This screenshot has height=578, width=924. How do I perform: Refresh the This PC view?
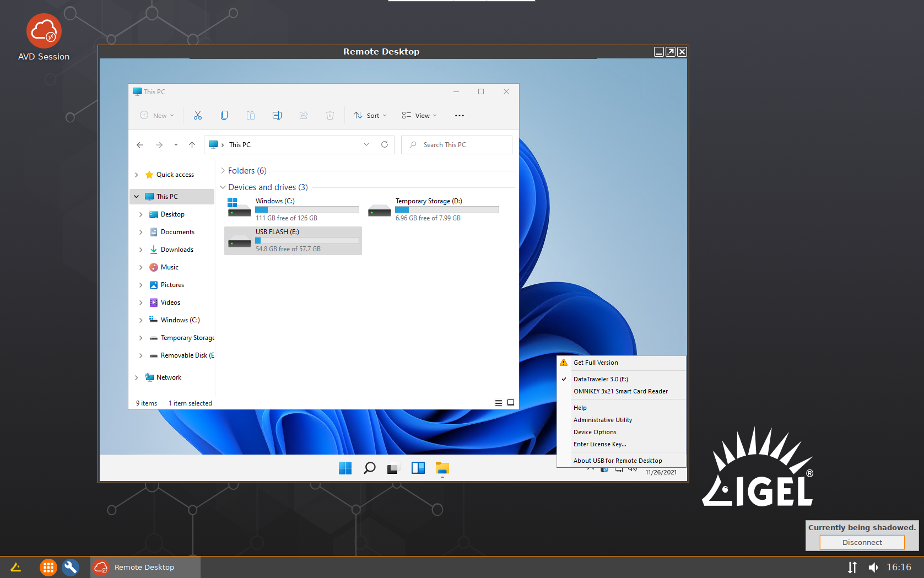(x=385, y=144)
